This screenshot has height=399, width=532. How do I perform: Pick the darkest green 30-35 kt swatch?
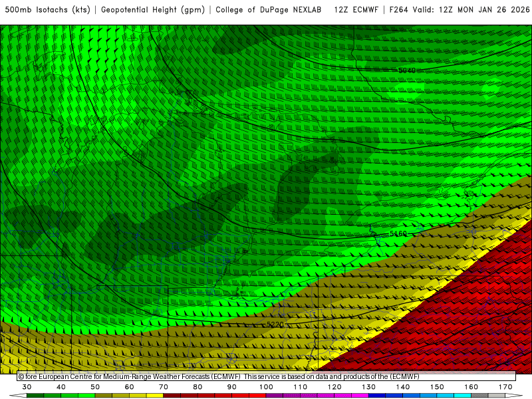pyautogui.click(x=35, y=396)
